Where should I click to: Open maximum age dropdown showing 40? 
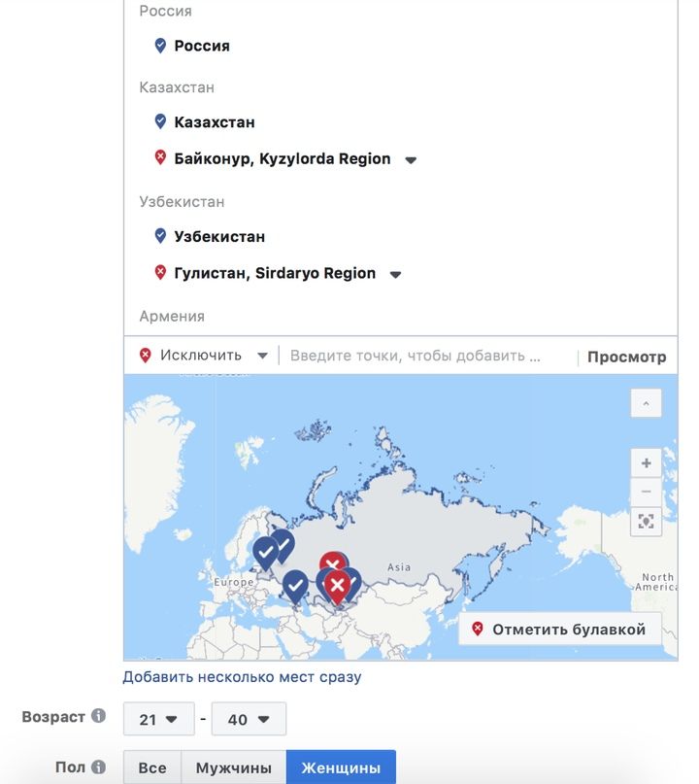(249, 719)
